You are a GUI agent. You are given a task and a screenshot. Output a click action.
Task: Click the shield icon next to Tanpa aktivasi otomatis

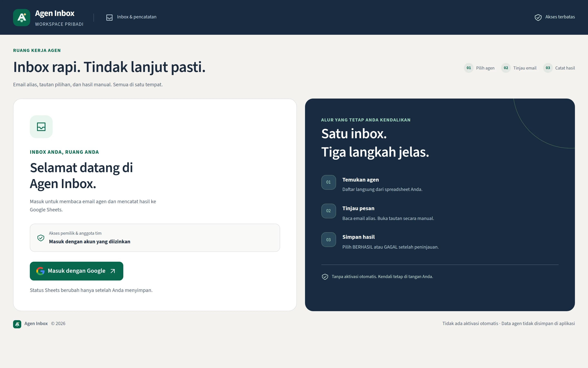click(325, 277)
